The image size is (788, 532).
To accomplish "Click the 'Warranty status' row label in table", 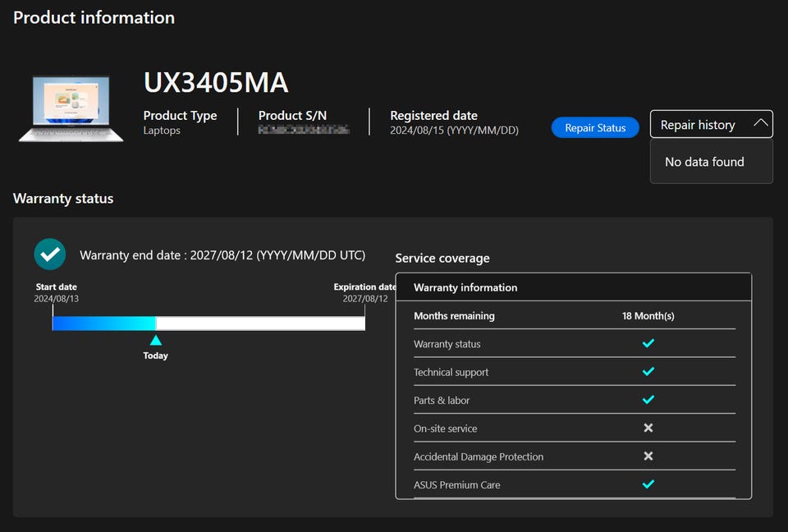I will (x=447, y=344).
